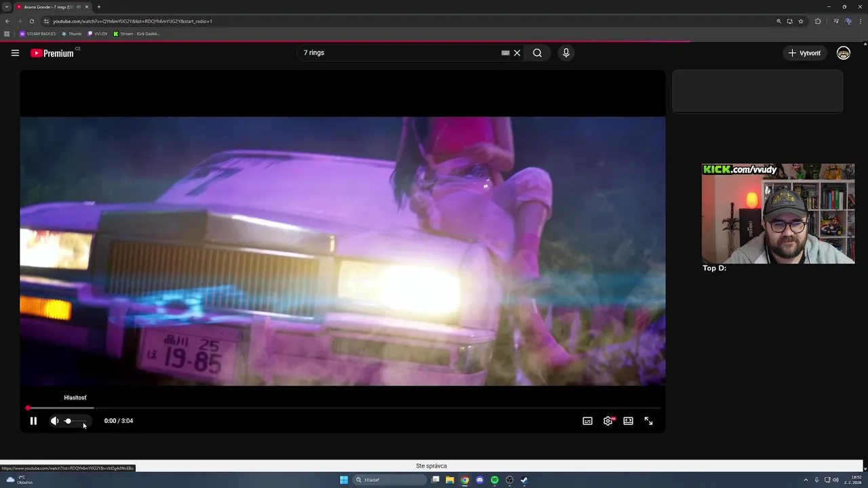Open the clock and date 18:52 flyout

click(854, 480)
